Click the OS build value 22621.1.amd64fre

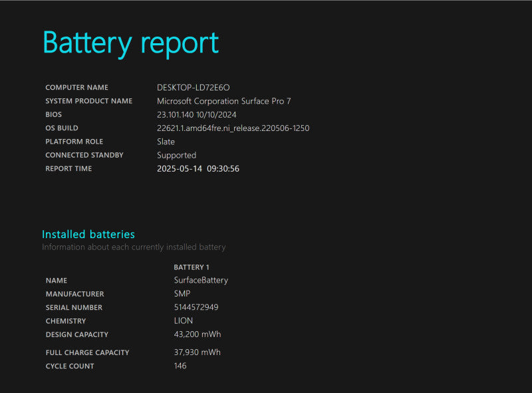pos(233,128)
